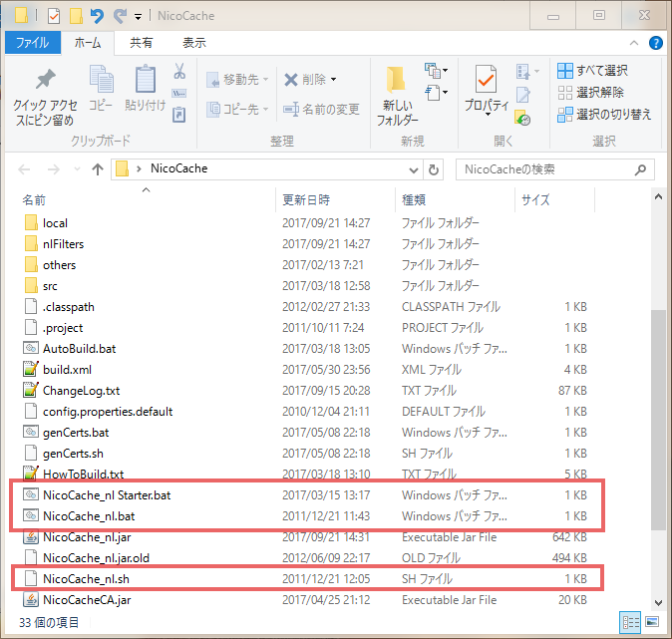
Task: Click the Delete X icon
Action: 290,80
